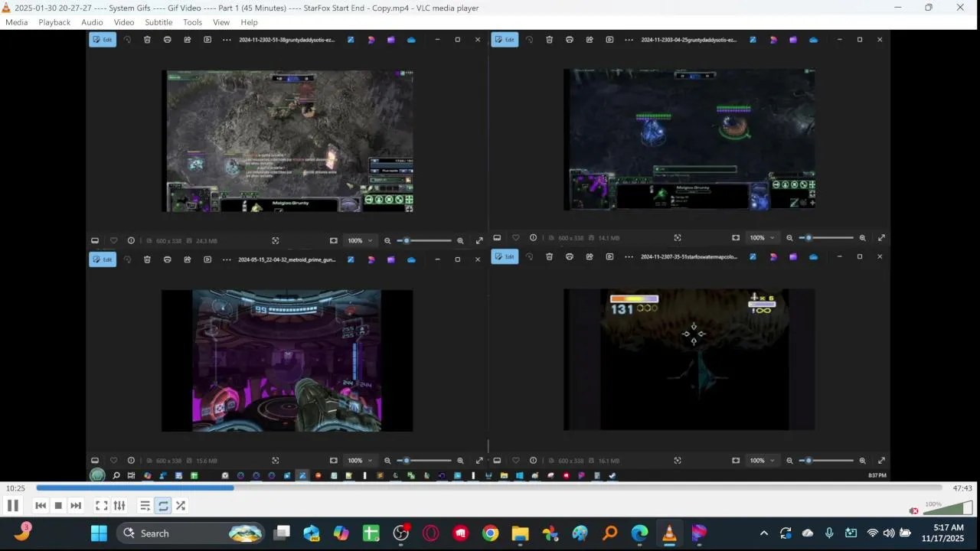The height and width of the screenshot is (551, 980).
Task: Favorite image in the 2302-51-38gruntydaddysotis window
Action: click(x=113, y=240)
